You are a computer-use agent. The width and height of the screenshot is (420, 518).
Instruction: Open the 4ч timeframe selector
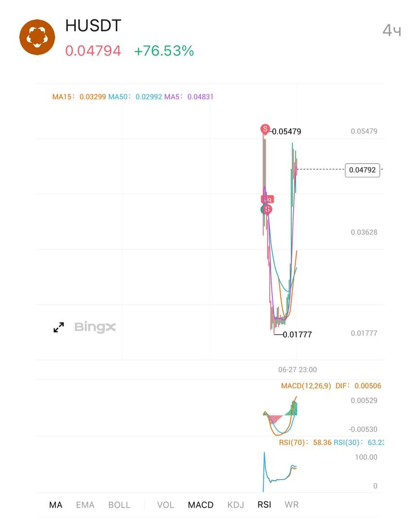coord(392,31)
